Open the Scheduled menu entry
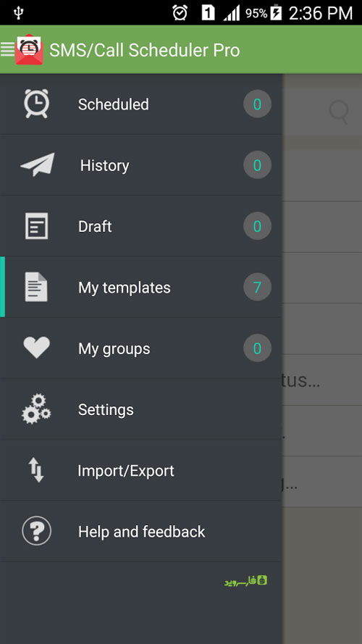The height and width of the screenshot is (644, 362). (140, 104)
